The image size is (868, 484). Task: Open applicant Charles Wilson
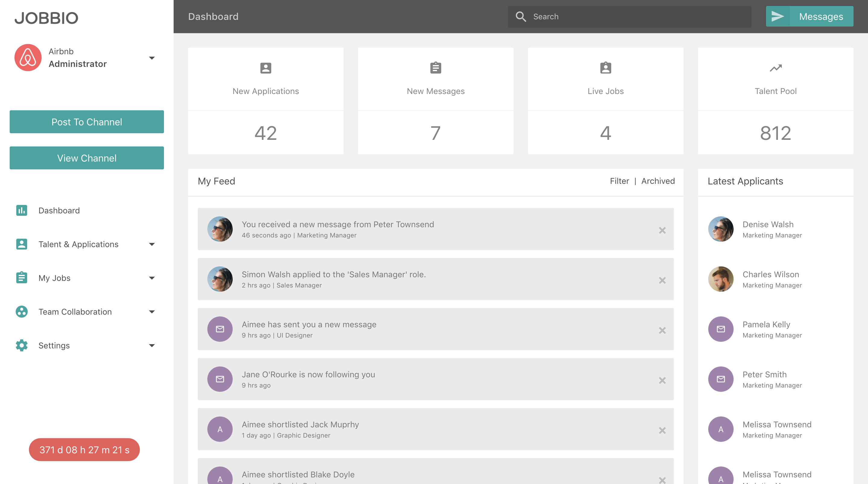(771, 274)
